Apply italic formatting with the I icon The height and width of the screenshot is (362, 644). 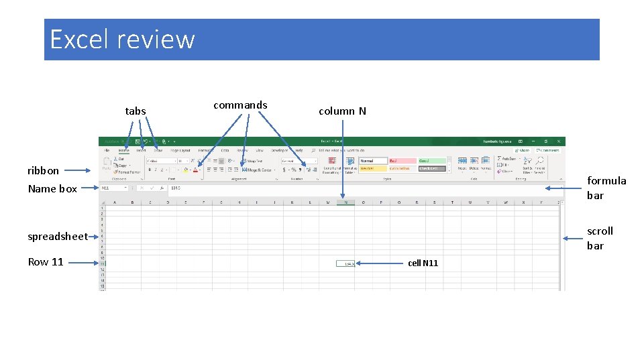pyautogui.click(x=156, y=170)
